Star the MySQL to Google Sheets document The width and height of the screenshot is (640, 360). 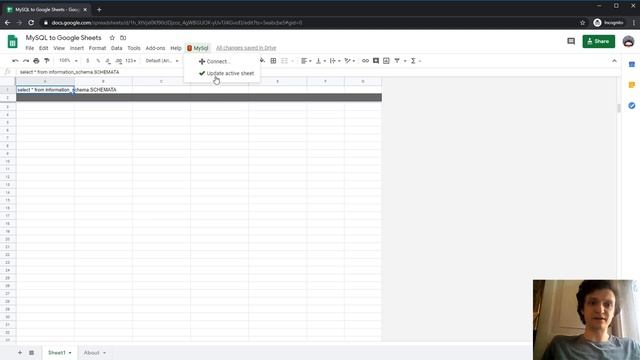tap(112, 38)
